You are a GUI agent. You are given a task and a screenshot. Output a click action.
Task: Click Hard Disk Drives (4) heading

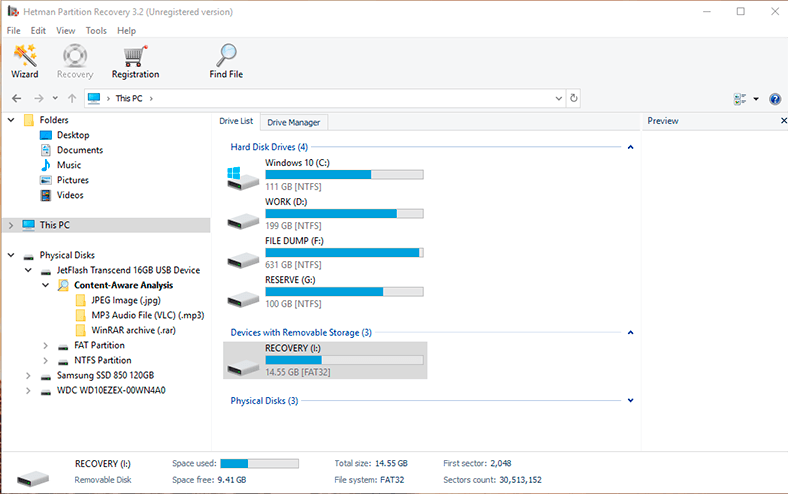pyautogui.click(x=269, y=147)
